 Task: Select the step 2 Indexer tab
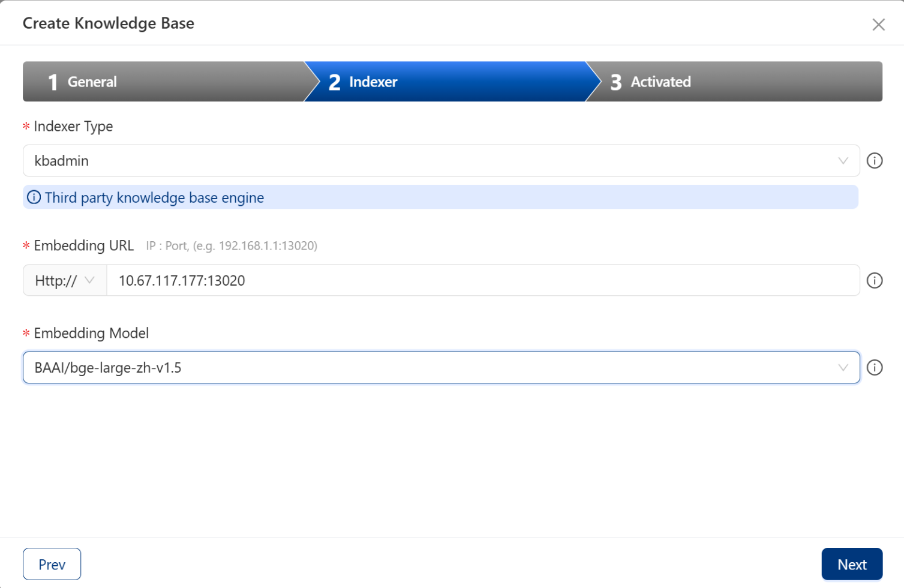tap(444, 82)
